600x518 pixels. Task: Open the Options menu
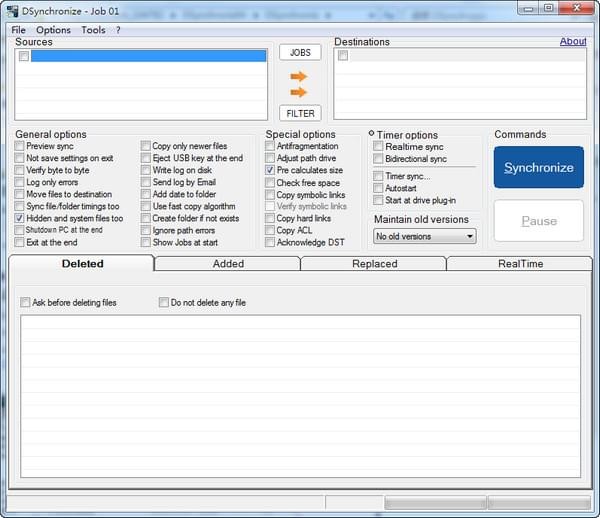click(x=54, y=30)
